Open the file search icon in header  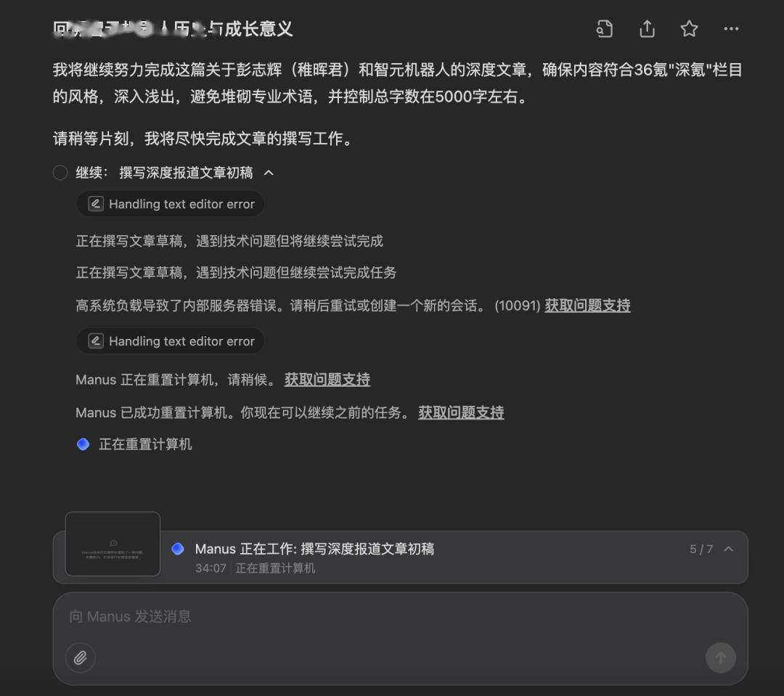605,28
